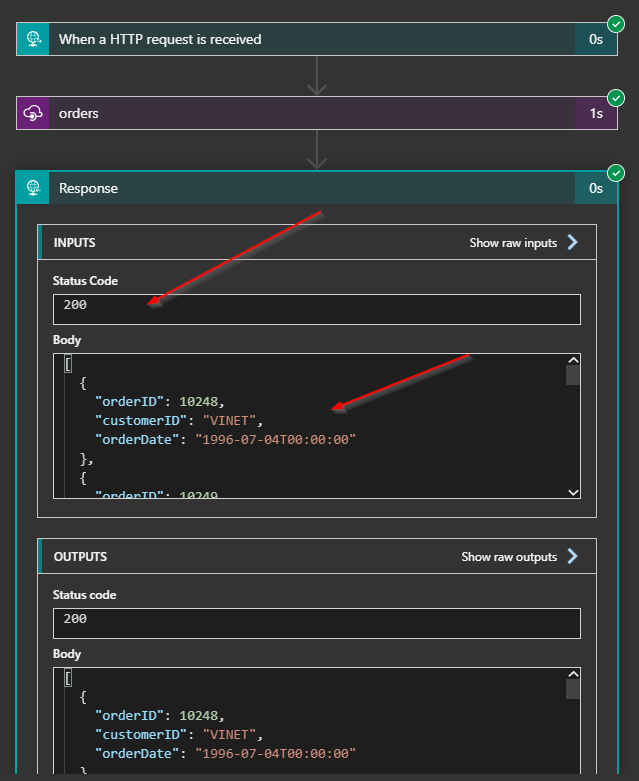Click the HTTP request trigger globe icon
Image resolution: width=639 pixels, height=781 pixels.
tap(33, 39)
